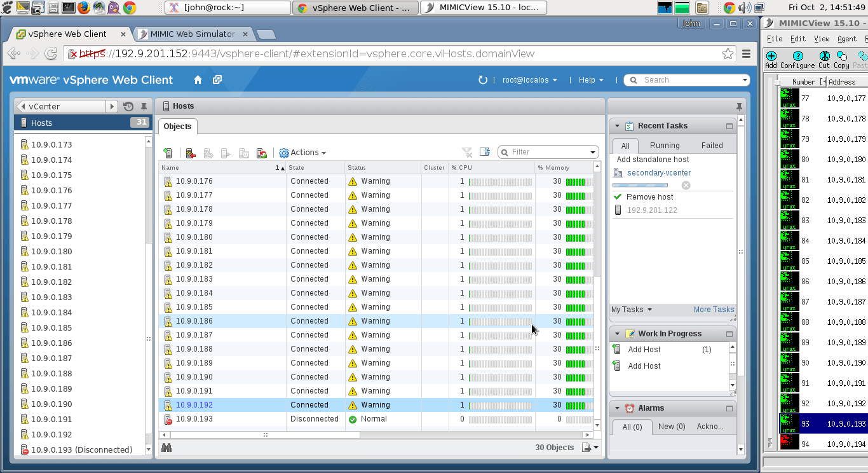This screenshot has height=473, width=868.
Task: Click More Tasks link
Action: (714, 310)
